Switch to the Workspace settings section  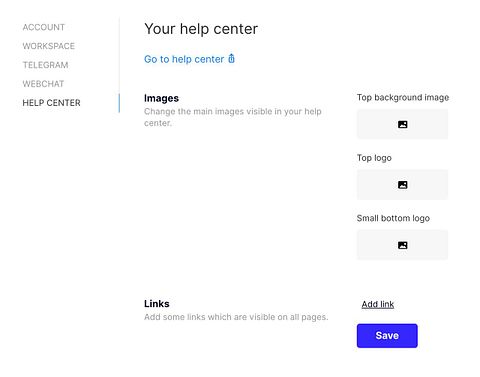[49, 46]
